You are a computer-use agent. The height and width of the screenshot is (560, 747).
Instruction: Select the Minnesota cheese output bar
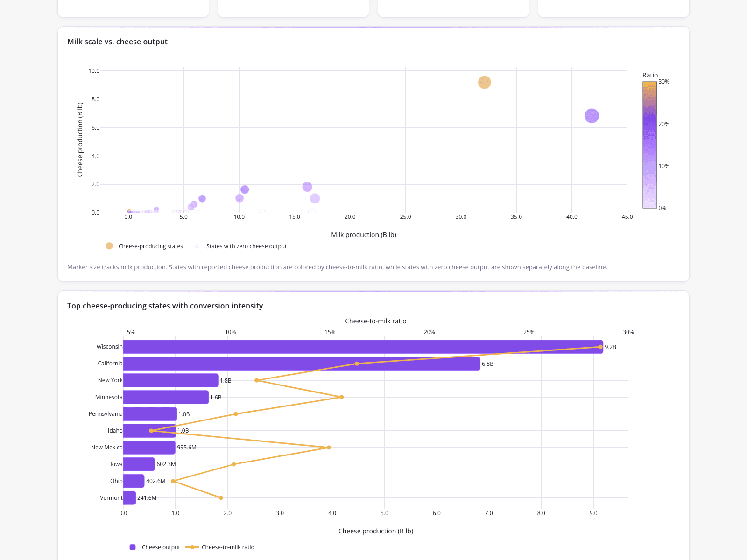click(x=166, y=397)
